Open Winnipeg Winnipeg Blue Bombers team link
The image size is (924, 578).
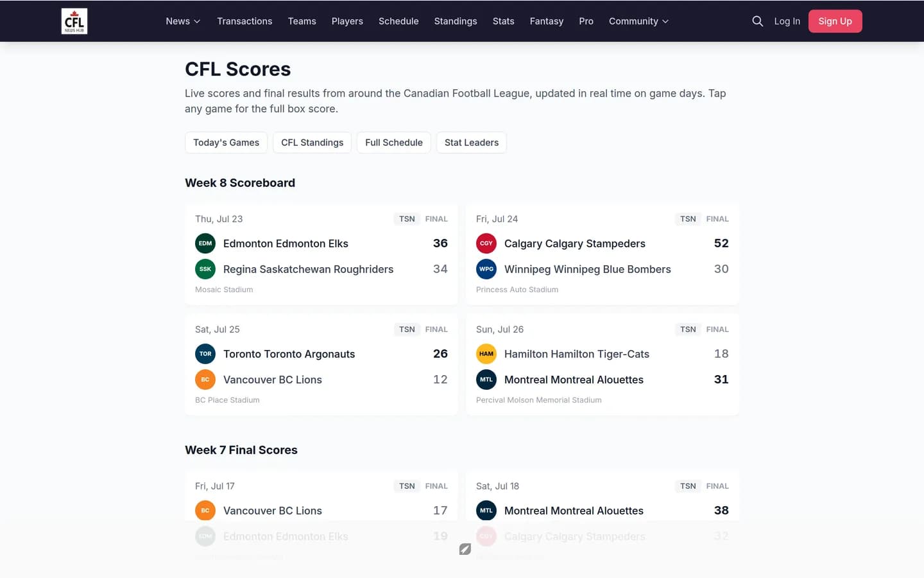(x=588, y=269)
